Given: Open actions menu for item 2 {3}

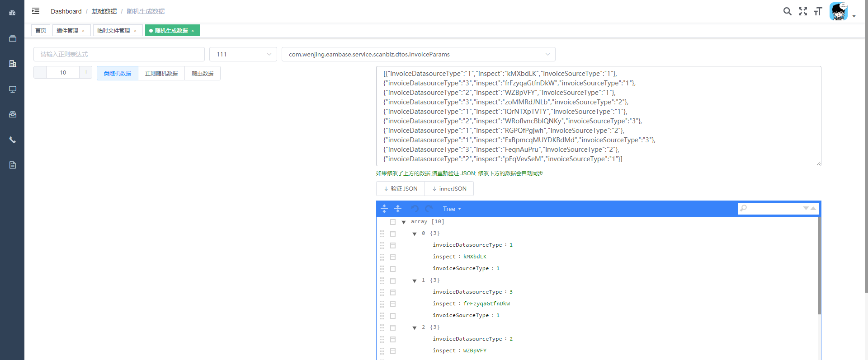Looking at the screenshot, I should pos(393,327).
